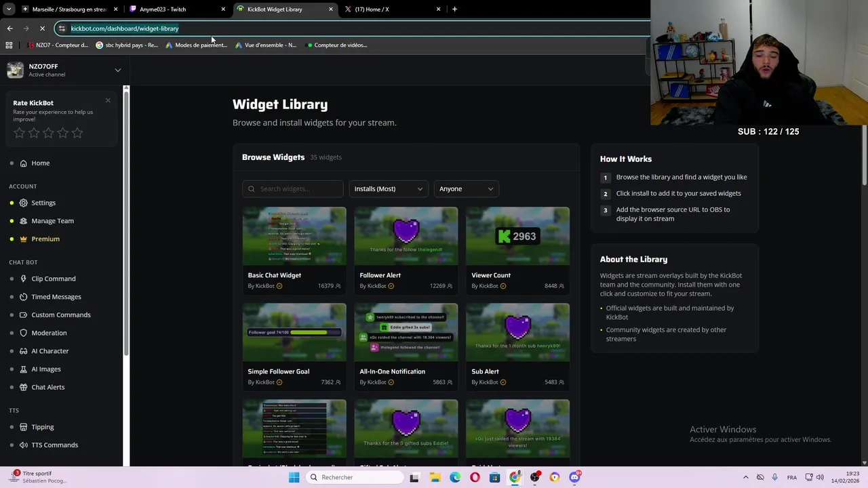Open the tab search chevron in Chrome
Image resolution: width=868 pixels, height=488 pixels.
[x=9, y=9]
